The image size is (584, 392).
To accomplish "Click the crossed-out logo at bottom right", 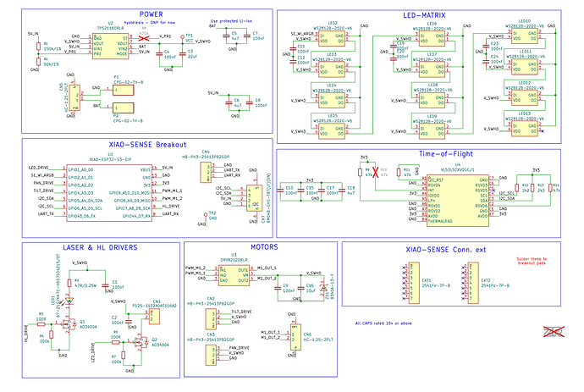I will tap(554, 332).
